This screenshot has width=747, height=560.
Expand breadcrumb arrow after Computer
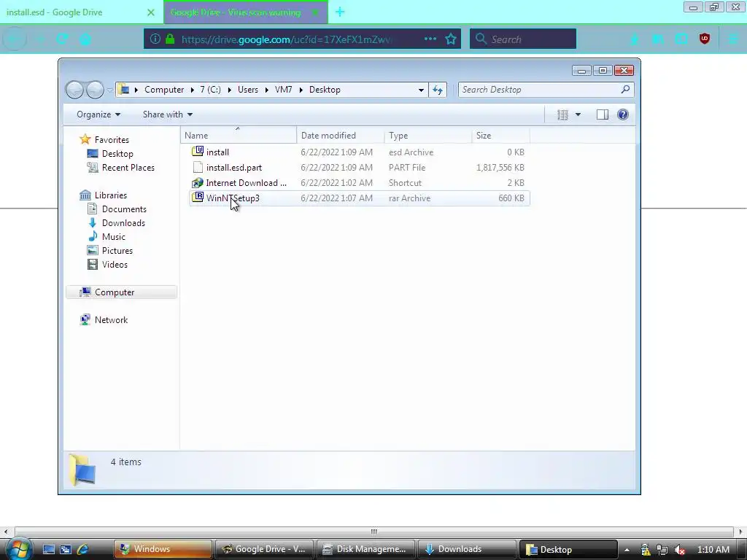pyautogui.click(x=192, y=90)
